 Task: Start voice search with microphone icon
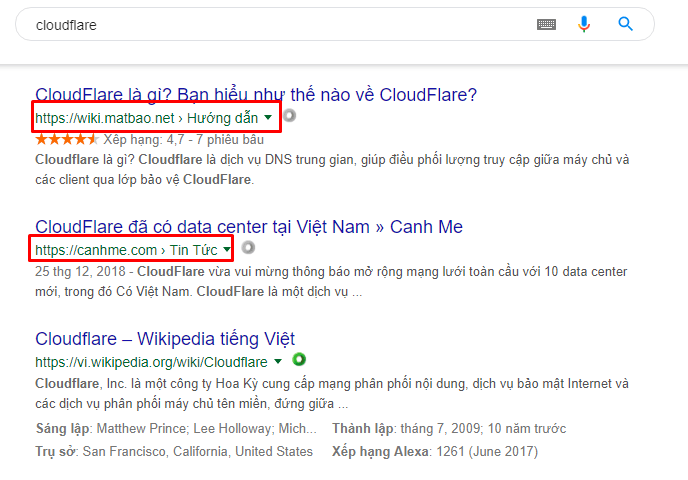[x=584, y=24]
